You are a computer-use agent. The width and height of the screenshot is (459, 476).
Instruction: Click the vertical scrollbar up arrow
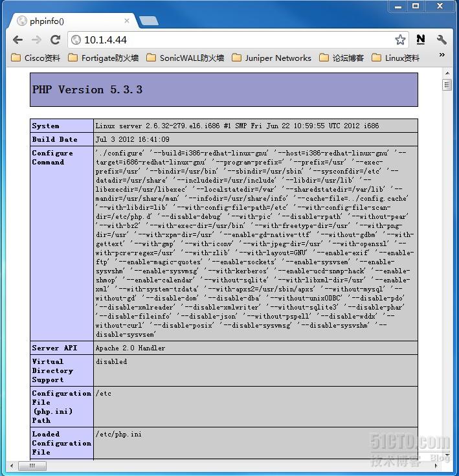coord(447,73)
